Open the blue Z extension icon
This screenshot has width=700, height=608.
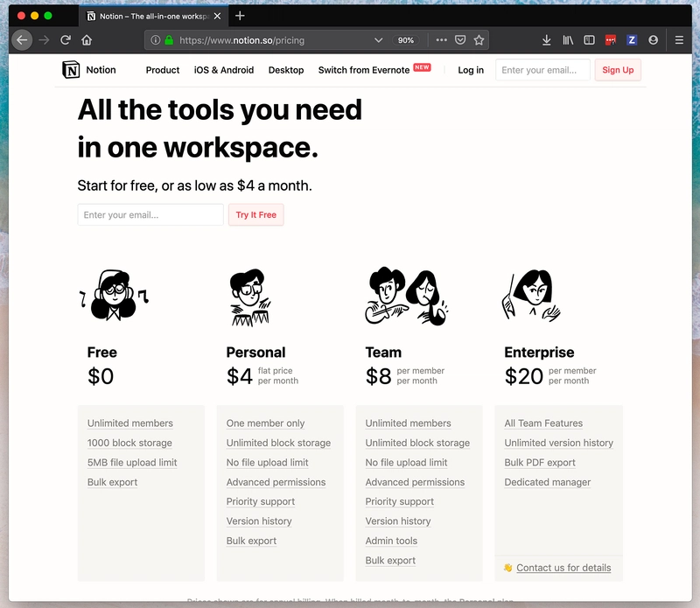pyautogui.click(x=632, y=40)
